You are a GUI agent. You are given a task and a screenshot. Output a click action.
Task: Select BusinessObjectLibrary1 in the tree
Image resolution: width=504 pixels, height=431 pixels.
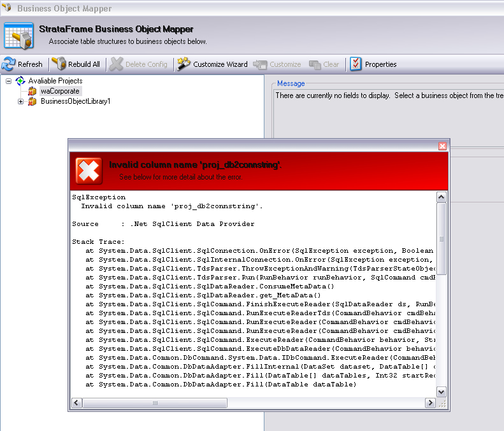[x=75, y=101]
